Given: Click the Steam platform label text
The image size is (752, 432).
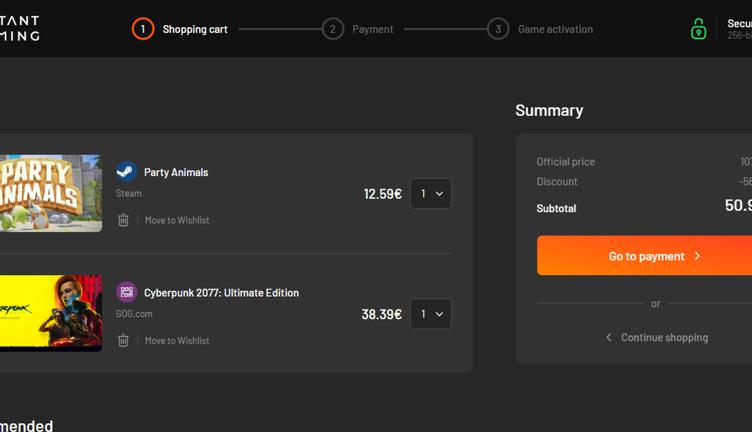Looking at the screenshot, I should pos(129,193).
